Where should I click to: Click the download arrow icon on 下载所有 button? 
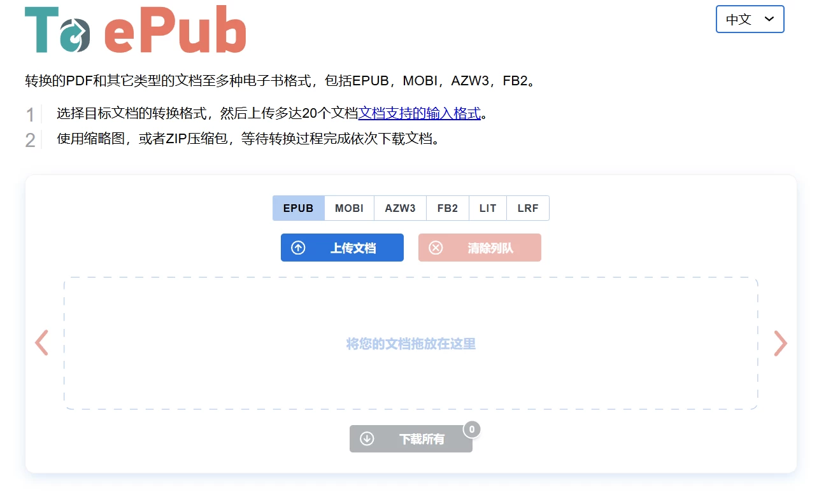pyautogui.click(x=366, y=438)
